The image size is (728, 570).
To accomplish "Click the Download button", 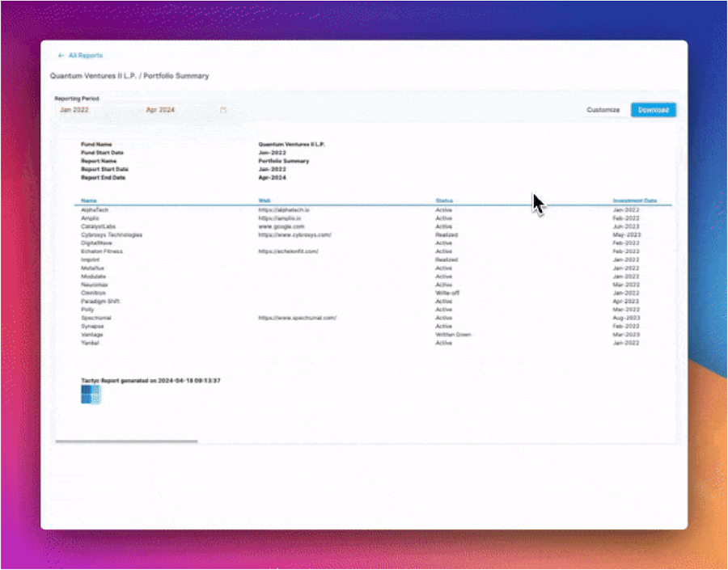I will (x=654, y=110).
